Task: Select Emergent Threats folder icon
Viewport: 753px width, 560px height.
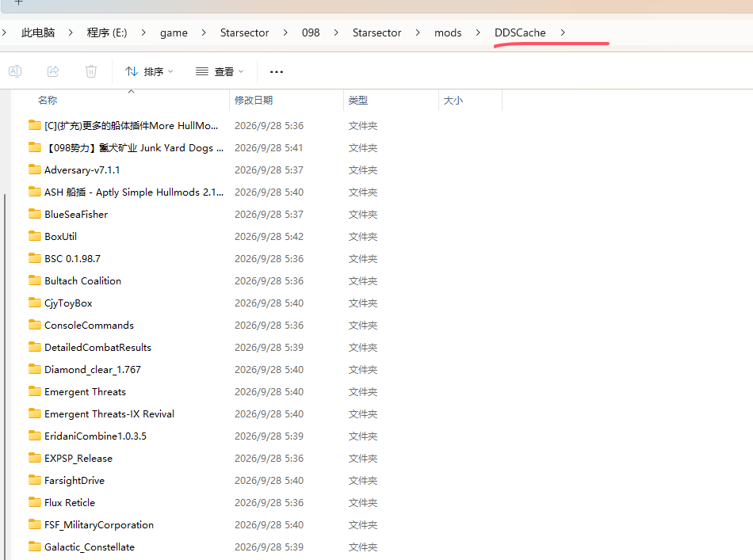Action: tap(35, 391)
